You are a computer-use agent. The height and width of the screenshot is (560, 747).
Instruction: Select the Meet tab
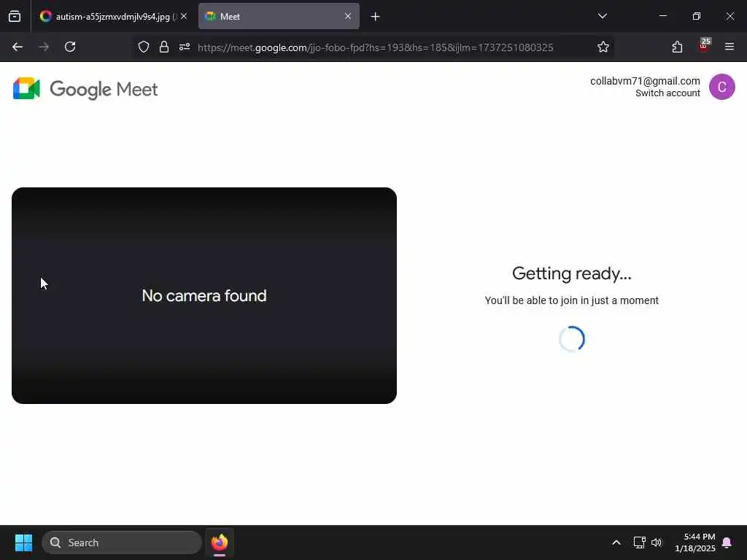pos(279,16)
